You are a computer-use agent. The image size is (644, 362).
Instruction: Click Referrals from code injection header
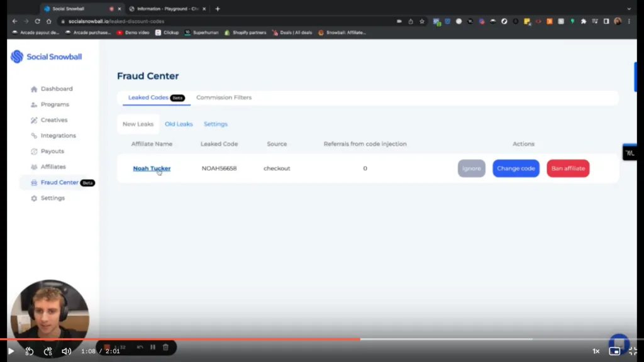pyautogui.click(x=365, y=144)
